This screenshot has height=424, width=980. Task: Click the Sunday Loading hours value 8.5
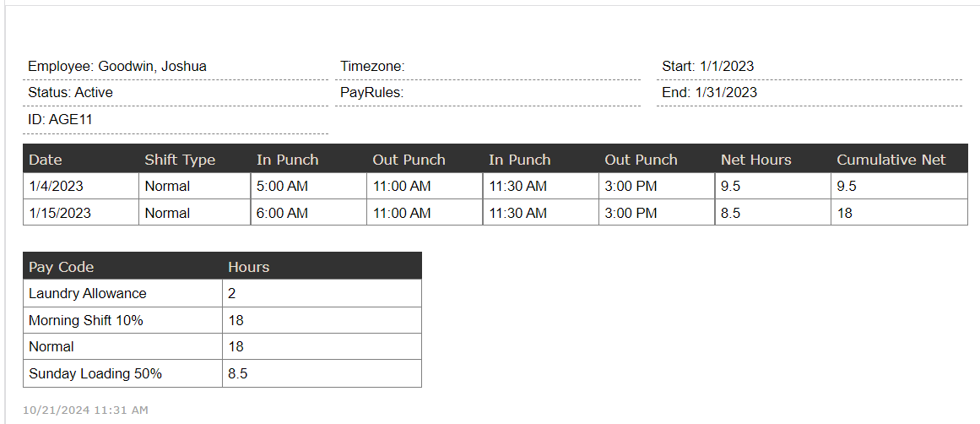[322, 374]
